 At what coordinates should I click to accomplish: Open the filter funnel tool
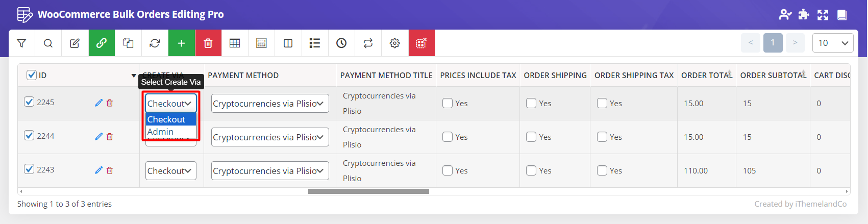(21, 43)
